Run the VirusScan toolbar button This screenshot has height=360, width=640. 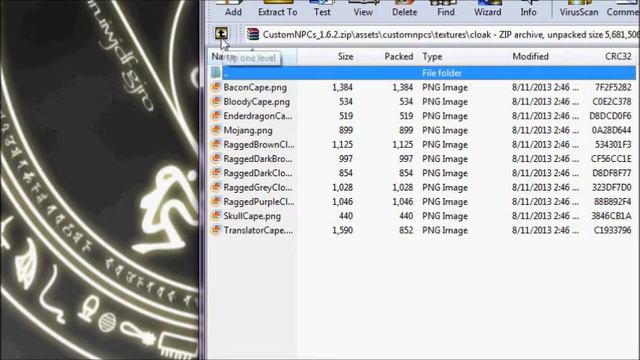pyautogui.click(x=578, y=9)
